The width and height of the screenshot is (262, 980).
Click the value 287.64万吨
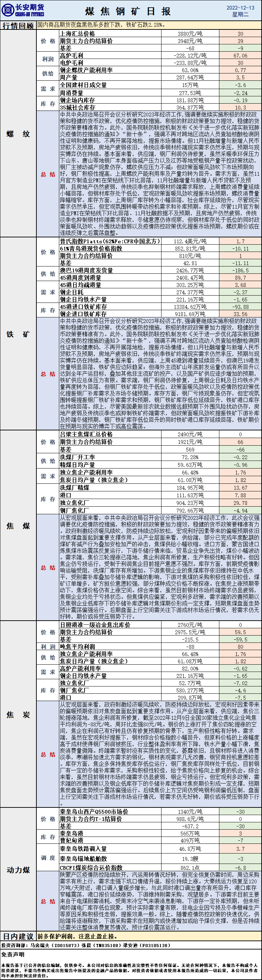190,78
